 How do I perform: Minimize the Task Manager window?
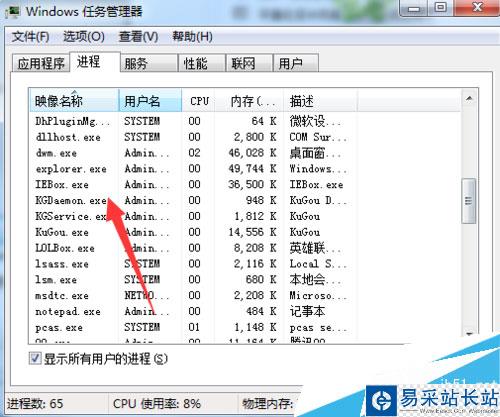pos(413,8)
